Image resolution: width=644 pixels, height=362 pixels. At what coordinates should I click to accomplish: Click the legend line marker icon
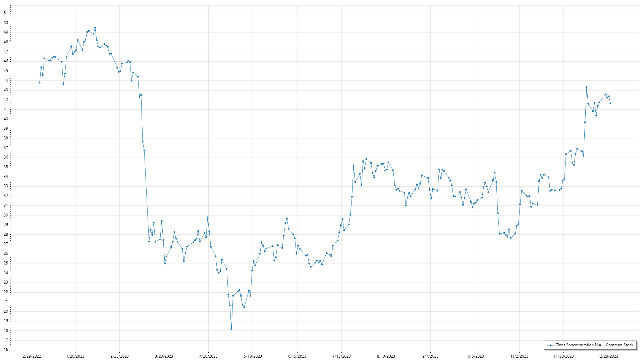[x=550, y=345]
